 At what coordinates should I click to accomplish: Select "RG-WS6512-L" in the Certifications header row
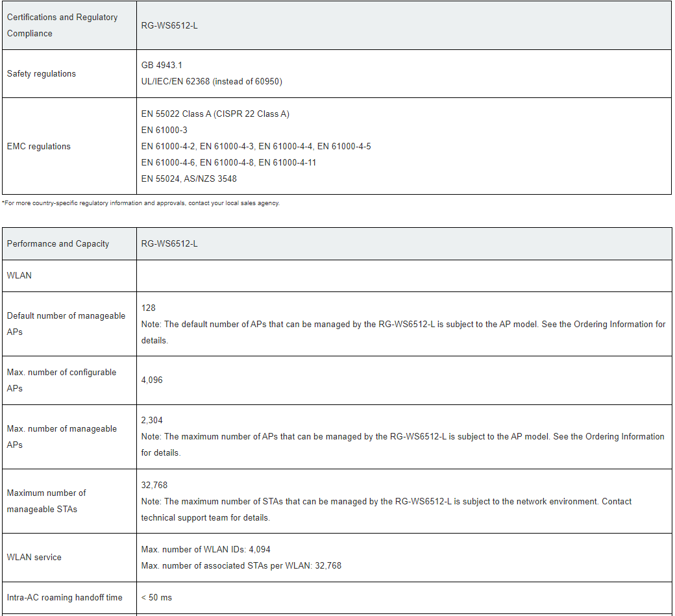pos(169,25)
